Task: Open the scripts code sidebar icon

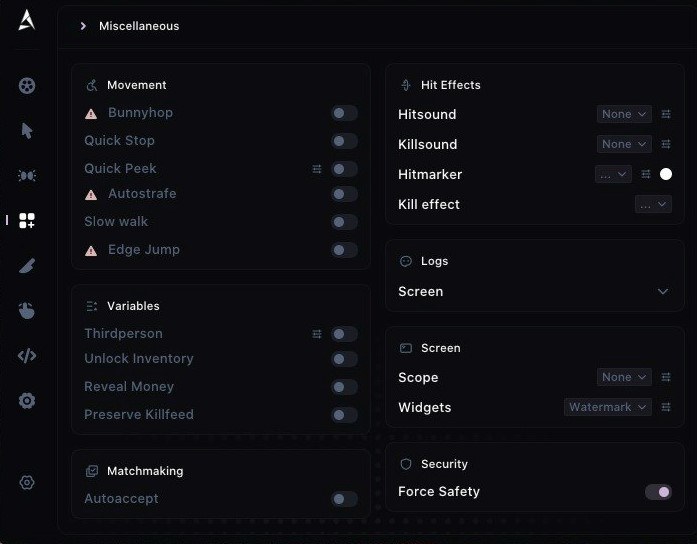Action: tap(27, 356)
